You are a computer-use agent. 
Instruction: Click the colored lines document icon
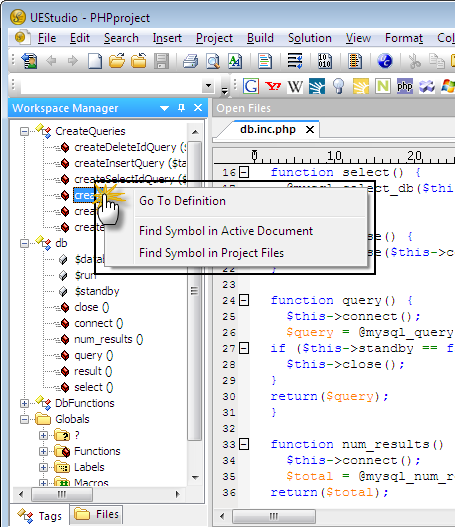click(x=265, y=61)
